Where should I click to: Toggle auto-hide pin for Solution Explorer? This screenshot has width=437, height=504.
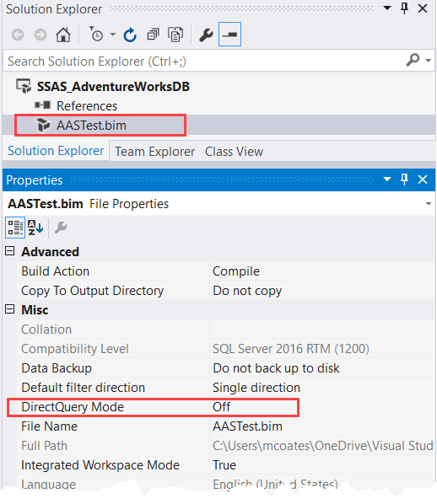[404, 8]
